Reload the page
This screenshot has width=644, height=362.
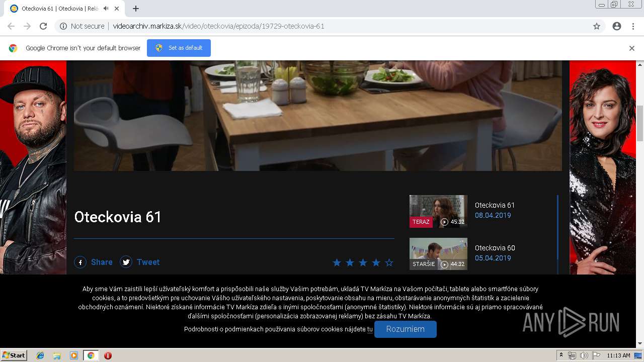[43, 26]
